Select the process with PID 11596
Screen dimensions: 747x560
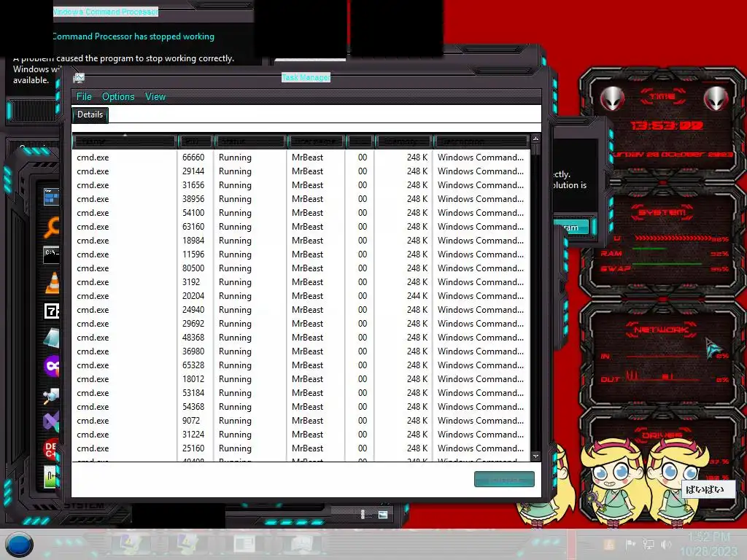click(301, 254)
